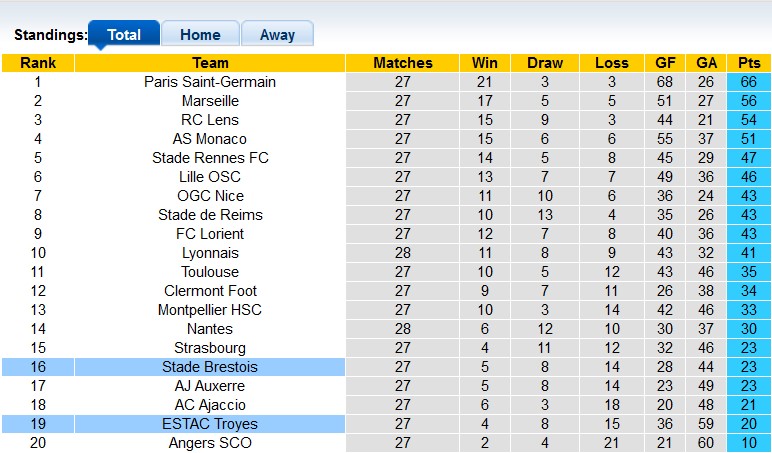Select the highlighted Stade Brestois row
772x453 pixels.
[x=210, y=367]
